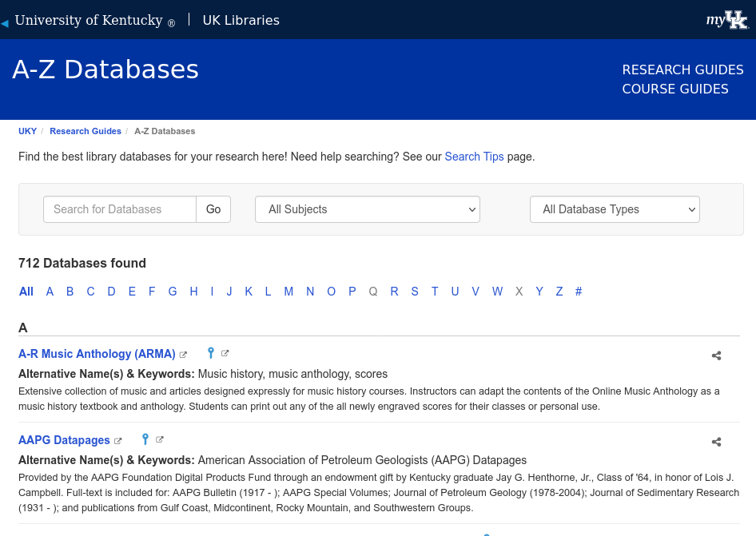
Task: Filter databases by letter U
Action: (455, 292)
